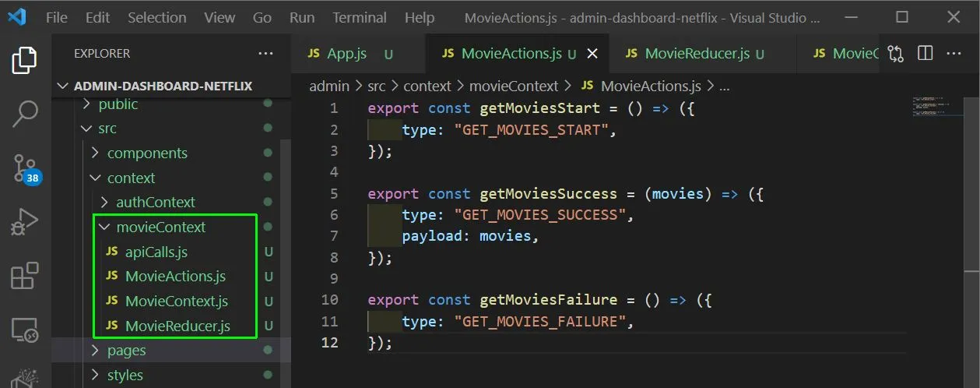The width and height of the screenshot is (980, 388).
Task: Open MovieReducer.js in the explorer tree
Action: (177, 326)
